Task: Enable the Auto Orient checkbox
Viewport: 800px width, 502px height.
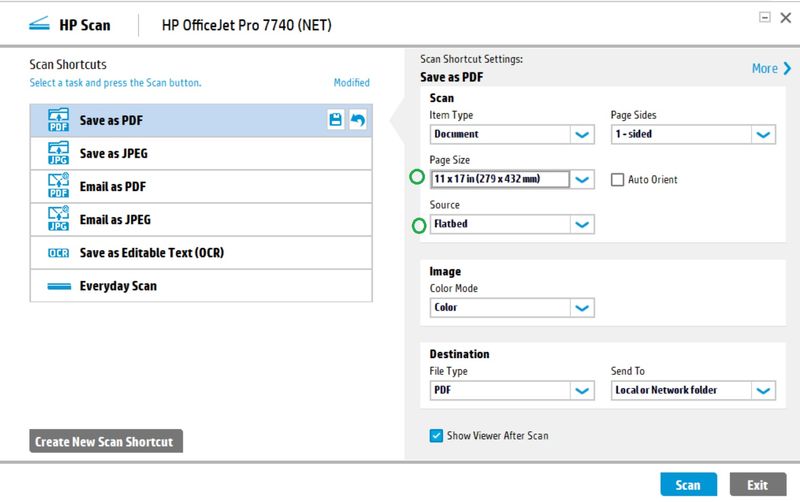Action: click(x=617, y=180)
